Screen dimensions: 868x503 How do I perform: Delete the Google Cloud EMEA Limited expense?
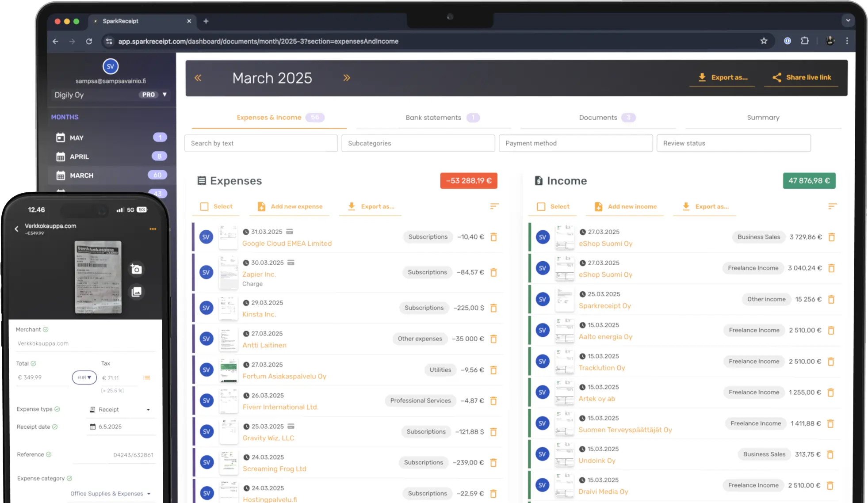(494, 237)
